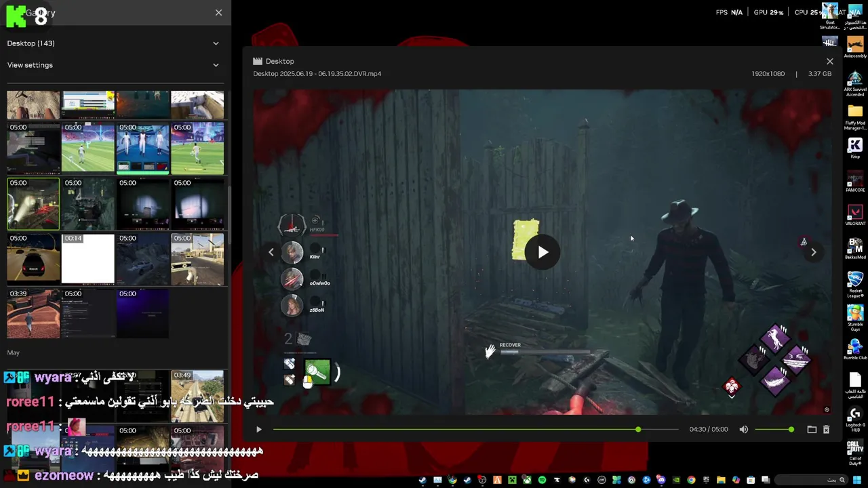Image resolution: width=868 pixels, height=488 pixels.
Task: Click the GPU 29% performance readout
Action: (768, 12)
